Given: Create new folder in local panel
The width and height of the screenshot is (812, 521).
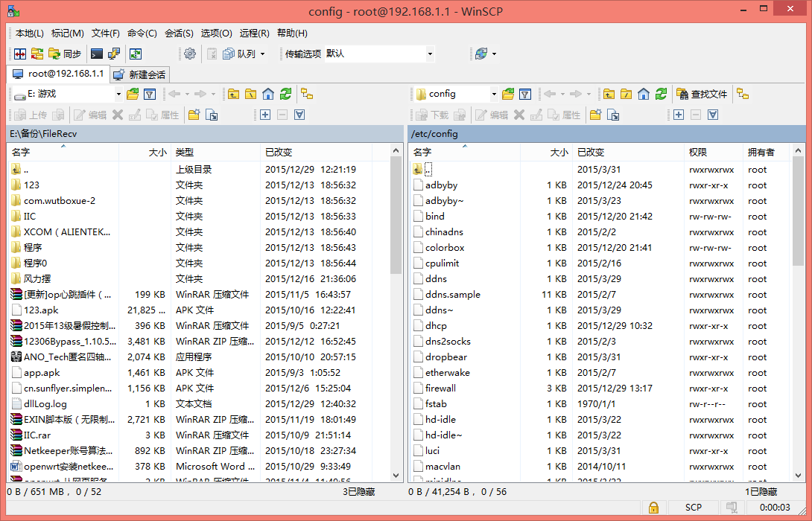Looking at the screenshot, I should click(194, 115).
